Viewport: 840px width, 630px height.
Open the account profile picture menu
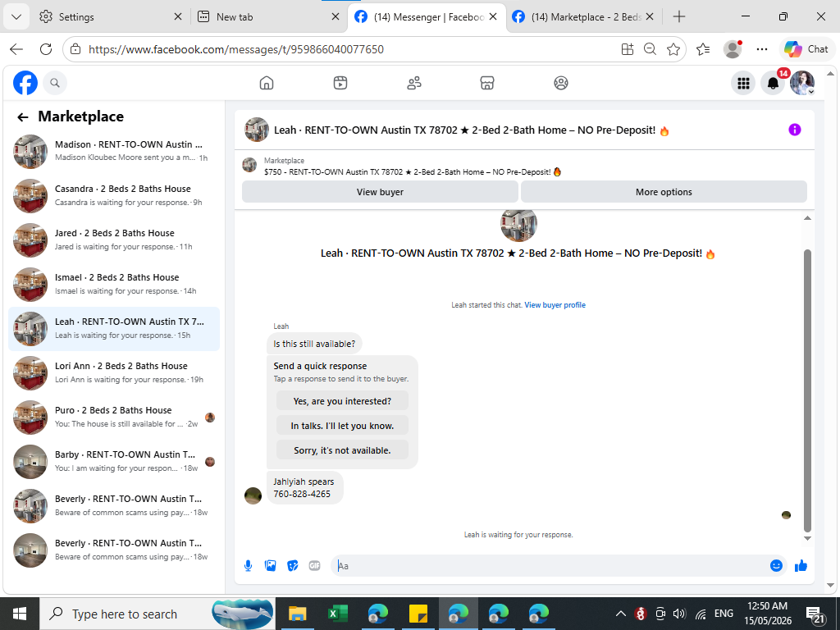[802, 83]
